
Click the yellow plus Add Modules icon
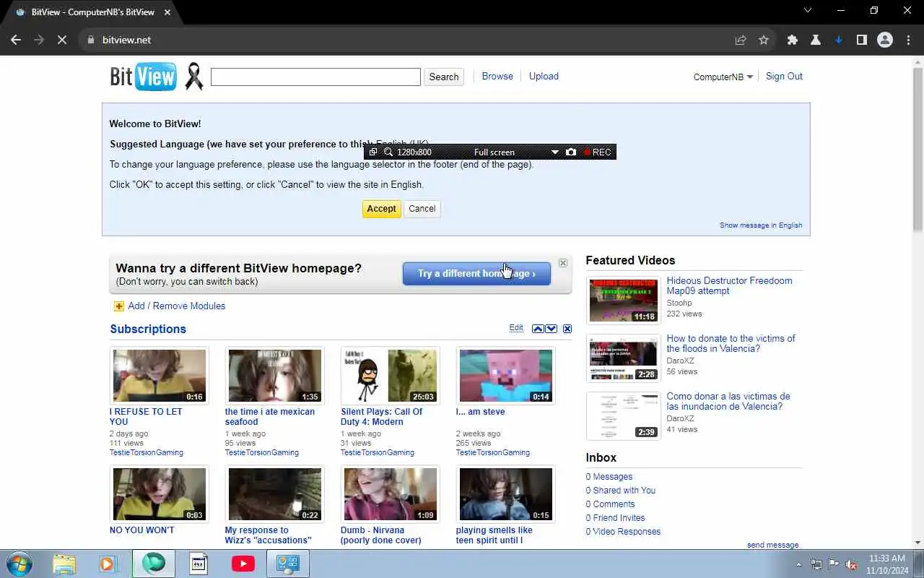[119, 306]
